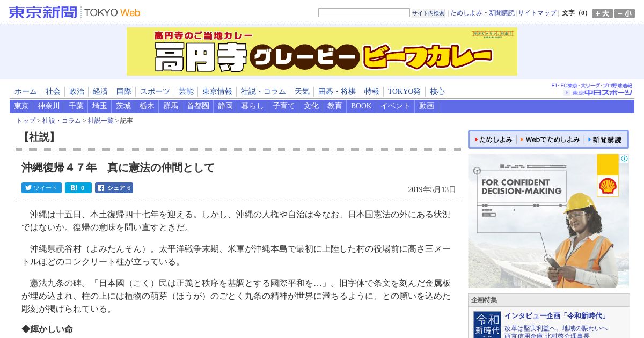The height and width of the screenshot is (338, 644).
Task: Open ためしよみ・新聞購読 header link
Action: click(x=482, y=13)
